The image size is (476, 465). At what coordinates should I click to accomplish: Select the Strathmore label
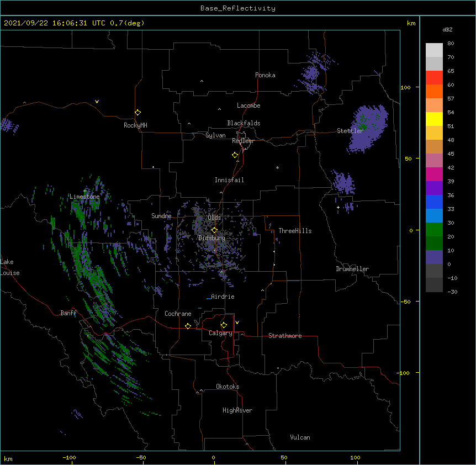tap(285, 336)
